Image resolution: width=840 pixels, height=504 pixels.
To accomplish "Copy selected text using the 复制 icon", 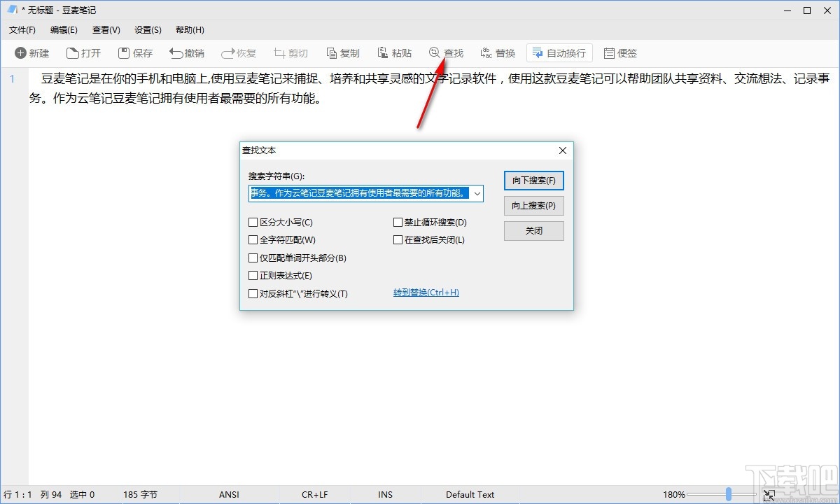I will [342, 52].
